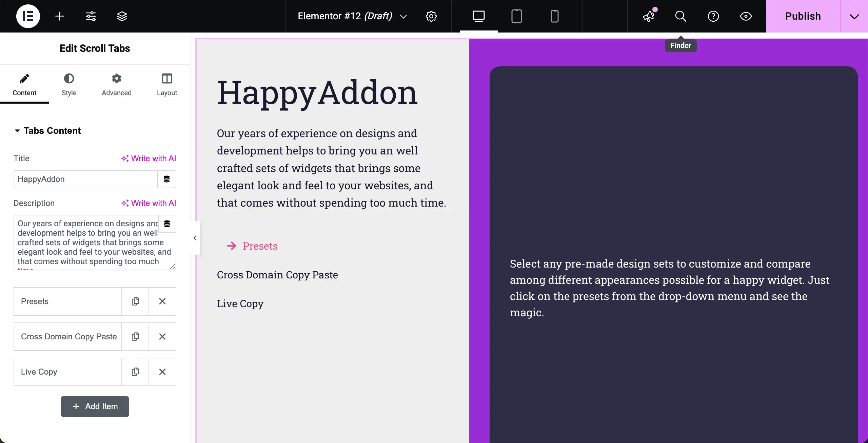Expand the Cross Domain Copy Paste repeater item
The image size is (868, 443).
68,337
